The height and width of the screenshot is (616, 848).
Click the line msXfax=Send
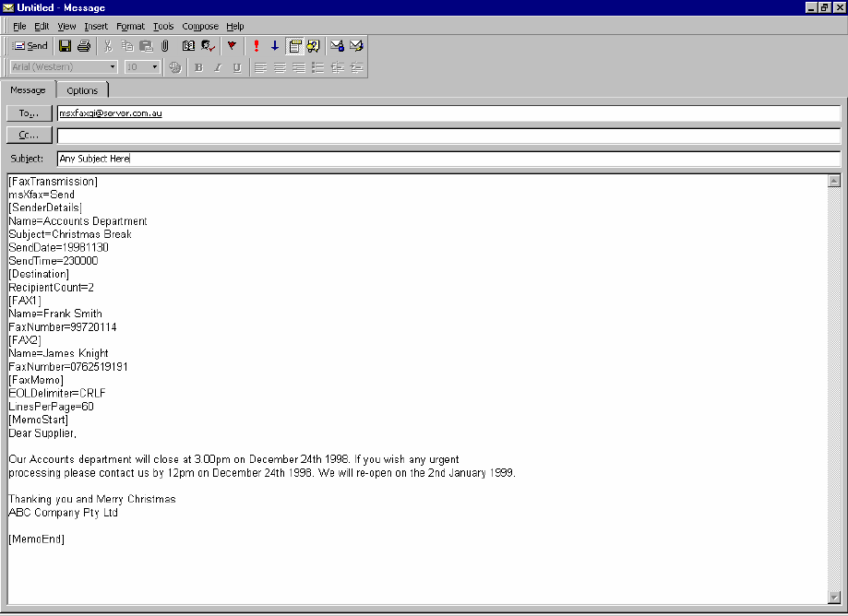pyautogui.click(x=42, y=195)
